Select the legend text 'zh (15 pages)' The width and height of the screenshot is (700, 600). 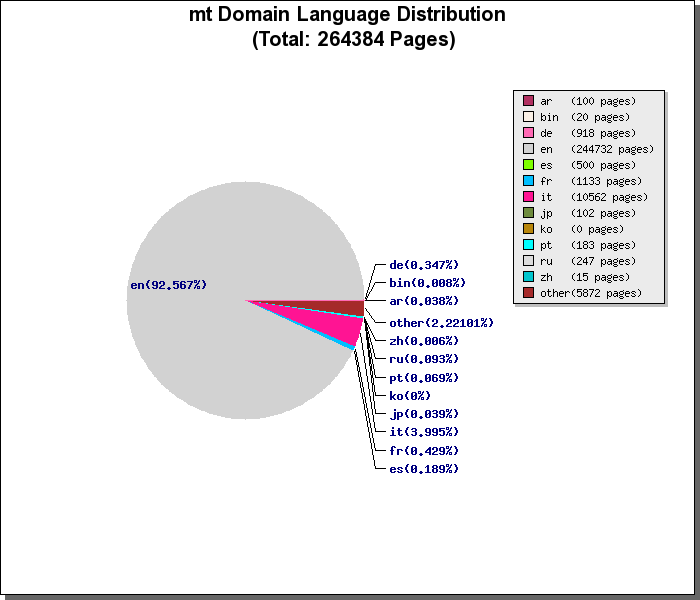[x=585, y=277]
